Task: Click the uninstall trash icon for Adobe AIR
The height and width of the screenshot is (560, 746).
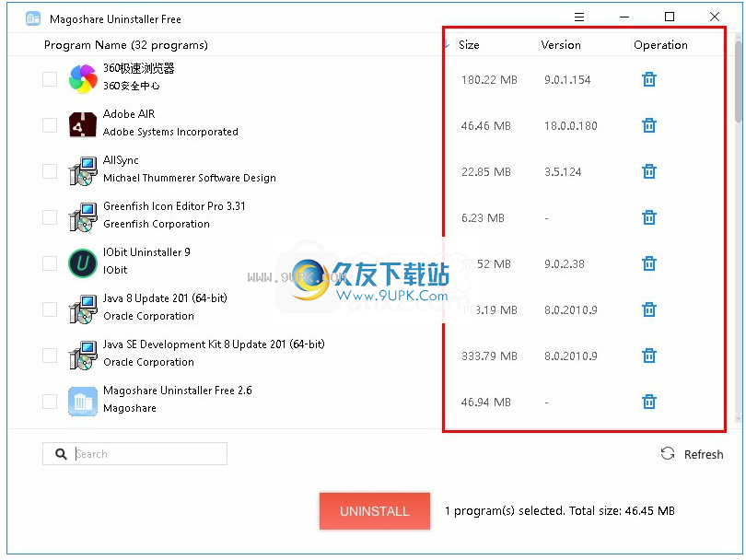Action: pos(649,125)
